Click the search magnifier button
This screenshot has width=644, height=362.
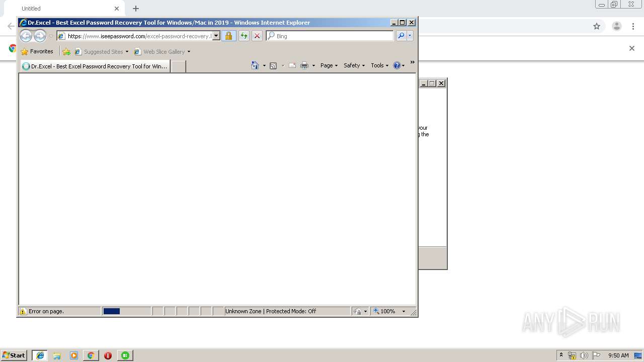point(400,36)
